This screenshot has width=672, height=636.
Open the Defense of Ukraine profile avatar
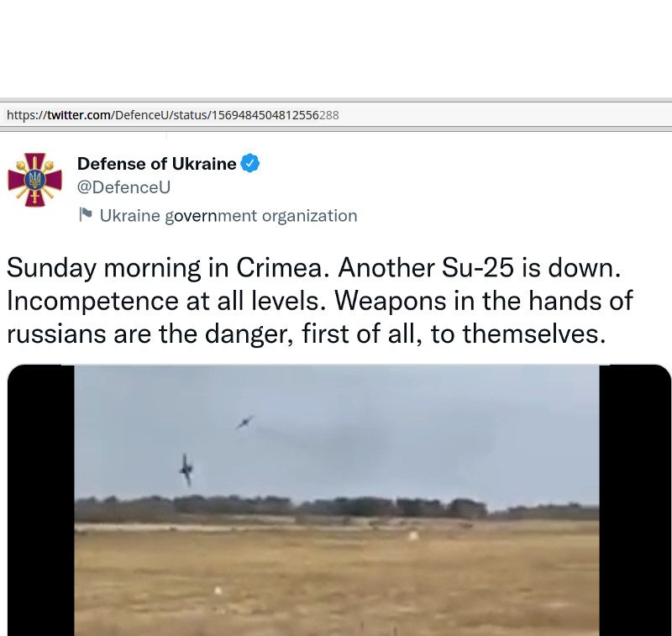(34, 180)
